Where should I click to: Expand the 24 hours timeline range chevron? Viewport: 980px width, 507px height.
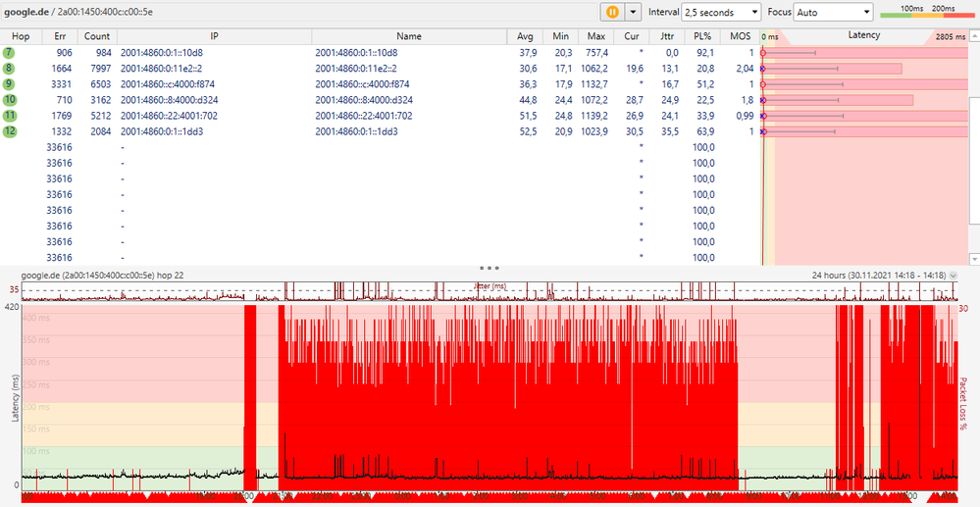(x=954, y=277)
